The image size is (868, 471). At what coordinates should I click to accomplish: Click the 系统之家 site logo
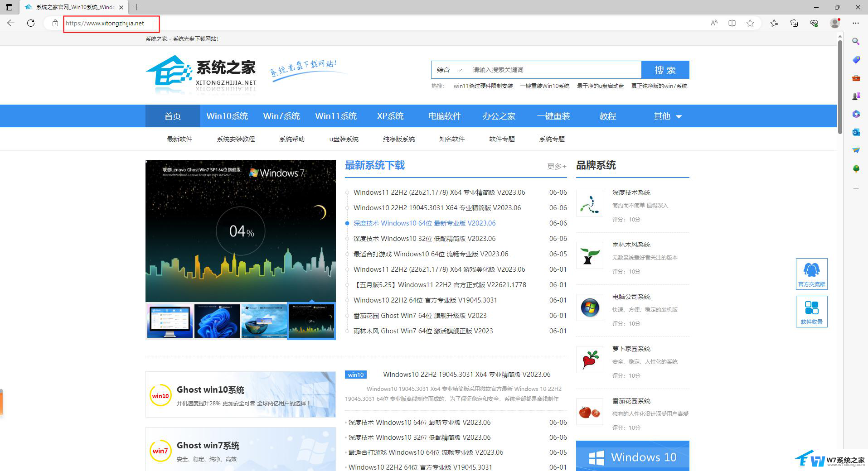pyautogui.click(x=201, y=75)
